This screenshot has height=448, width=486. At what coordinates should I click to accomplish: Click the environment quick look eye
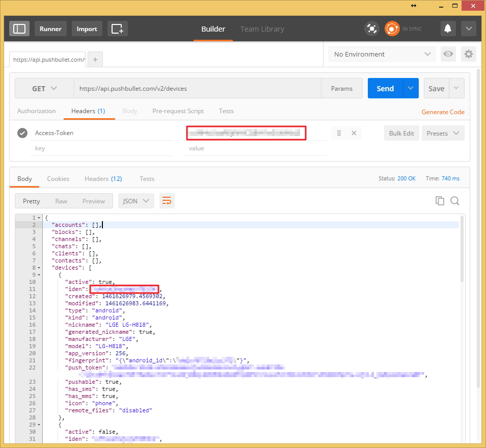tap(448, 54)
